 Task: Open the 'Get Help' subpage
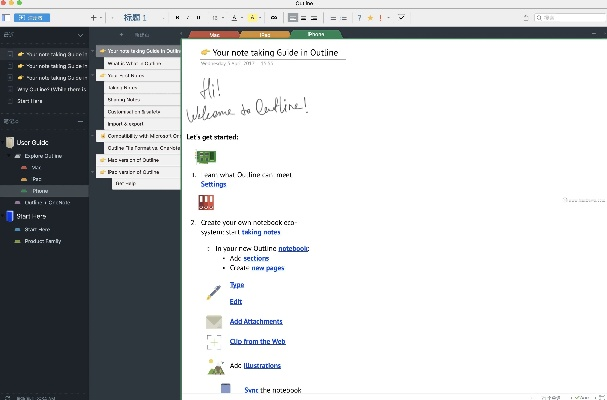(146, 184)
